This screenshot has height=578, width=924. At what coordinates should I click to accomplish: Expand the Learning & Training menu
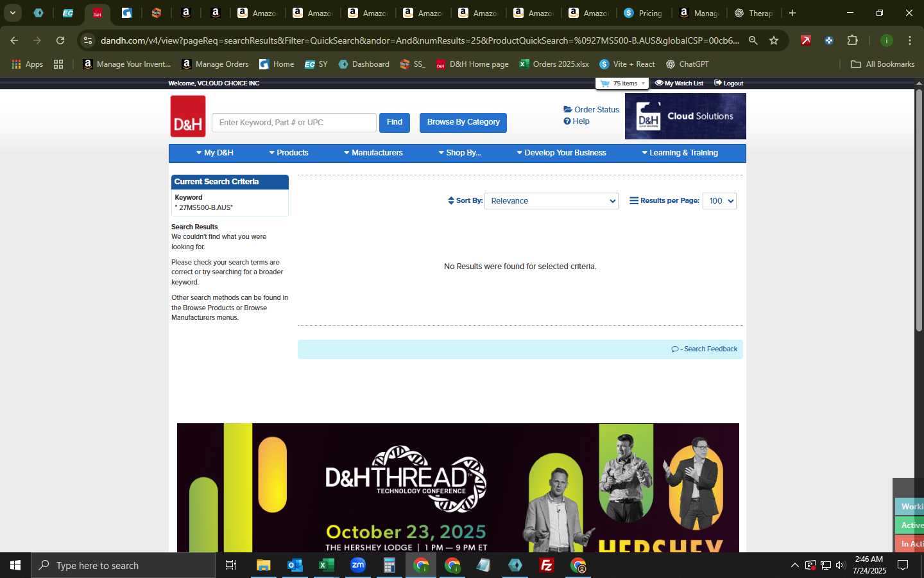coord(680,153)
